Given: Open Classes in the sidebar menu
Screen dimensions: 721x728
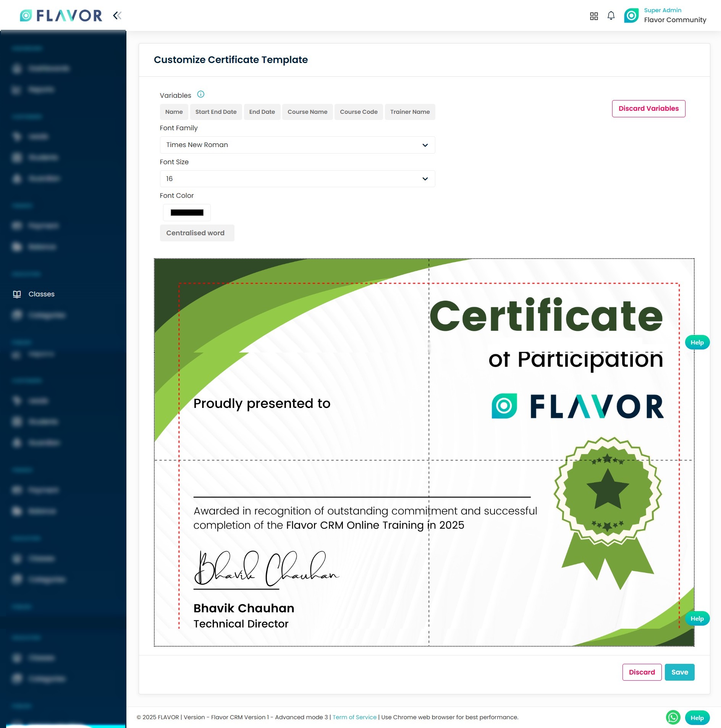Looking at the screenshot, I should point(42,294).
